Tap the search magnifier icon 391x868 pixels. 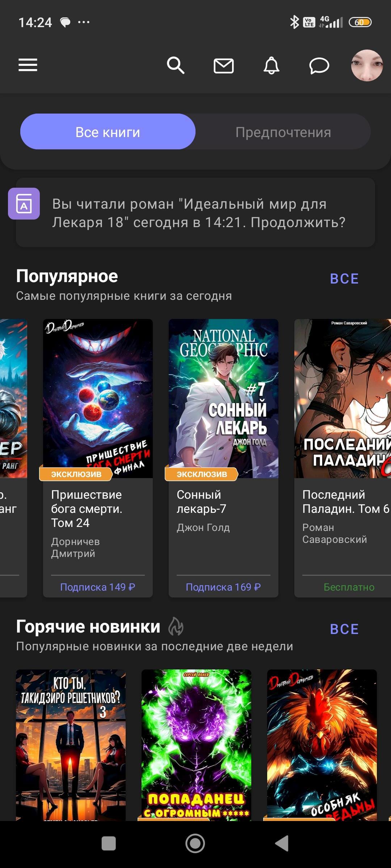click(x=176, y=65)
